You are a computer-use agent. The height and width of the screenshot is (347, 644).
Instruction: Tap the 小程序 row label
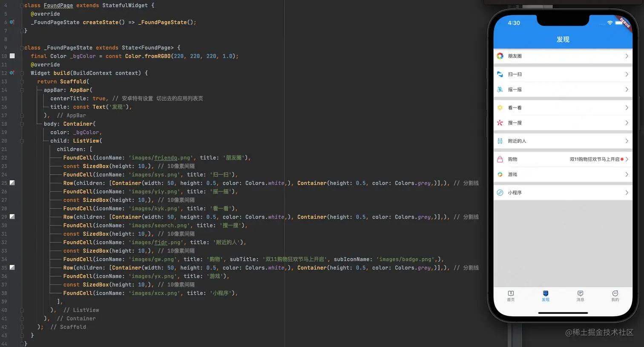[x=515, y=193]
